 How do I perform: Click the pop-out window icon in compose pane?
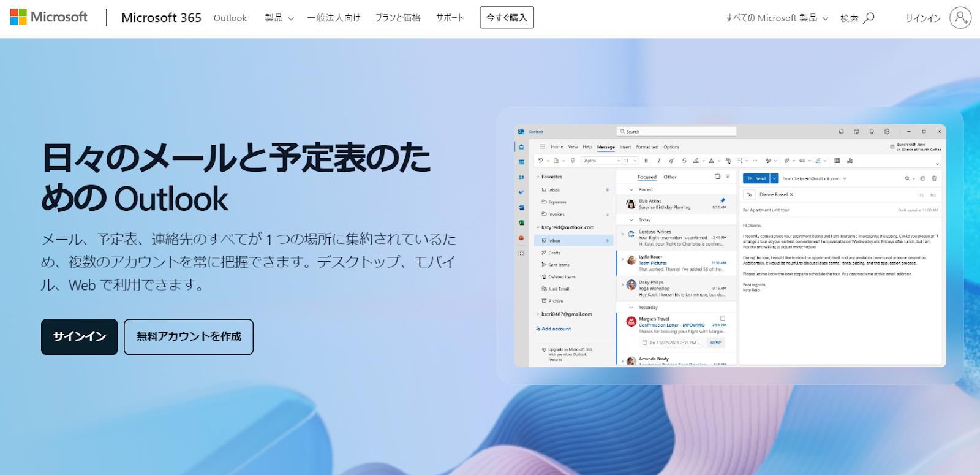click(x=923, y=178)
